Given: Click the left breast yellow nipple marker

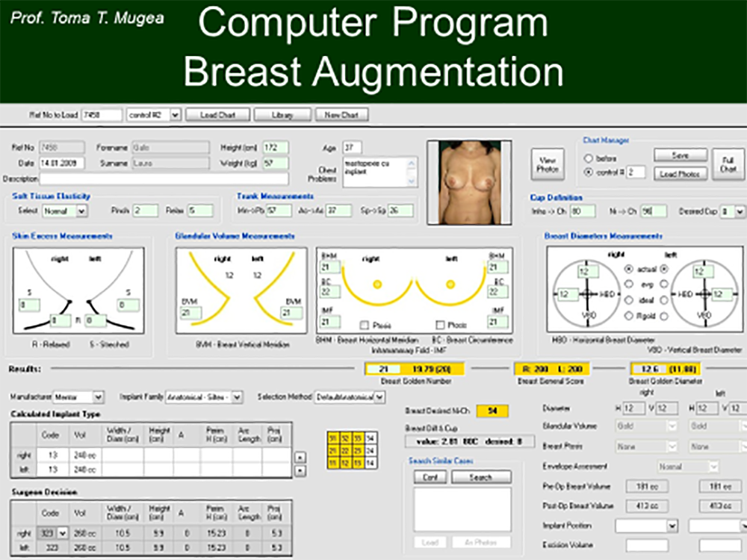Looking at the screenshot, I should point(451,284).
